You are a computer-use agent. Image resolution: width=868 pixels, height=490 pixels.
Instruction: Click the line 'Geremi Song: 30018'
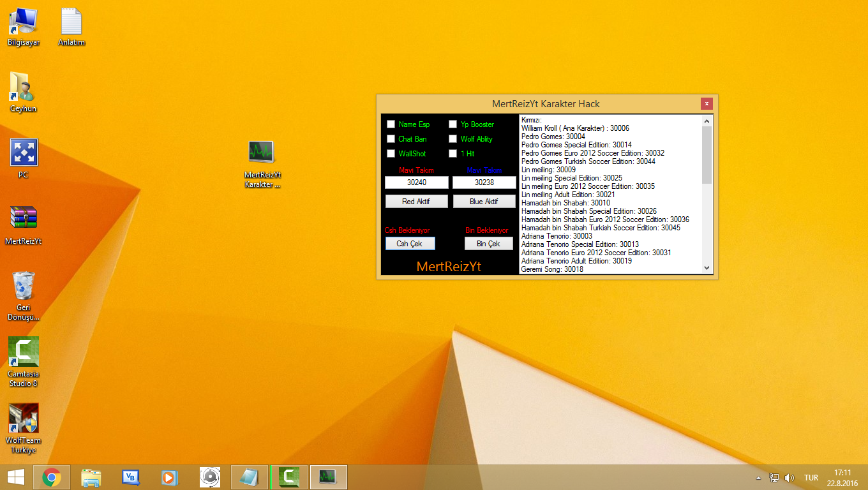(x=553, y=269)
